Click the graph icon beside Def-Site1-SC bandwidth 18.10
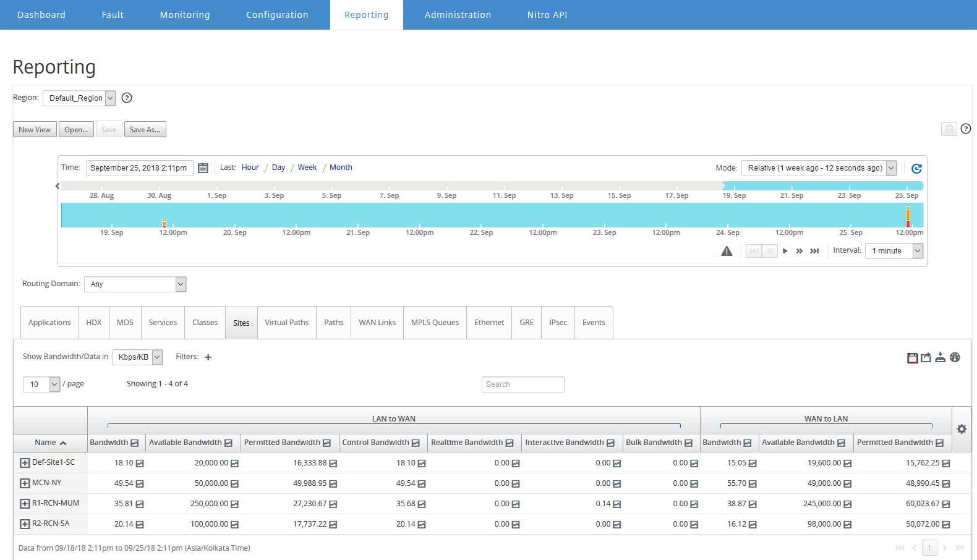977x560 pixels. [x=140, y=464]
